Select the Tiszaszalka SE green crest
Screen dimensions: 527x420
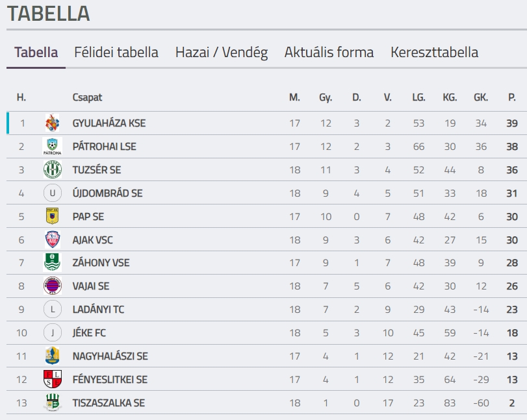click(53, 402)
